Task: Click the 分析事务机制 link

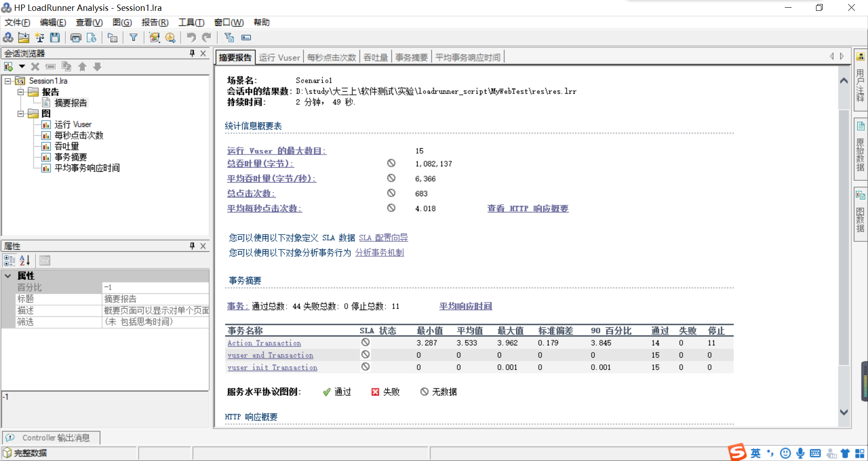Action: tap(379, 253)
